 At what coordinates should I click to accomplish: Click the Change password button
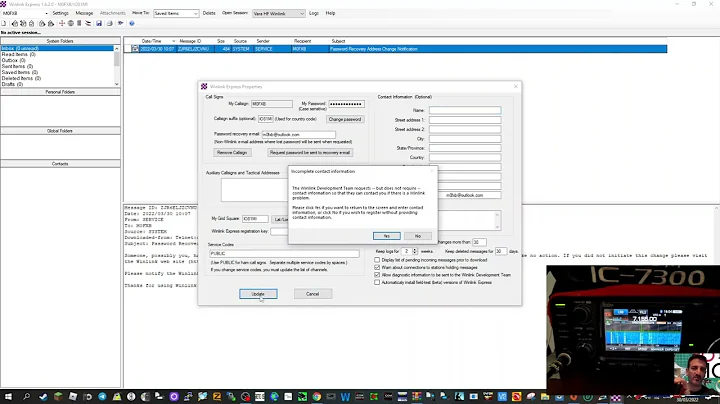tap(345, 119)
